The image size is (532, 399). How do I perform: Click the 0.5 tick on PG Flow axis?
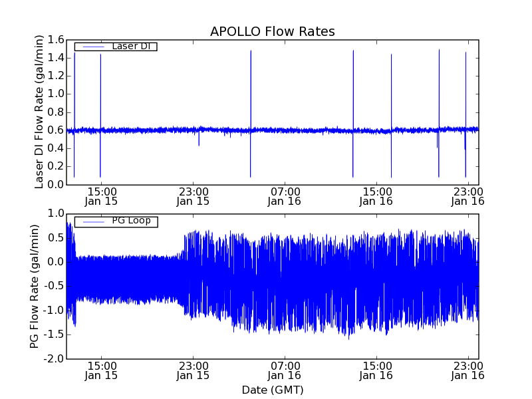tap(56, 238)
